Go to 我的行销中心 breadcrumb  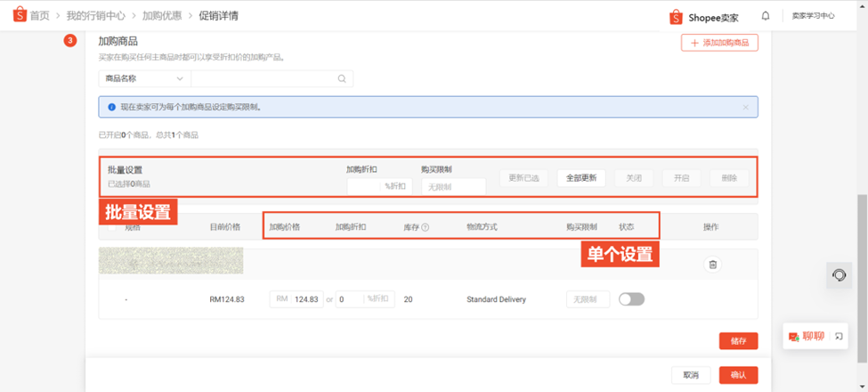pyautogui.click(x=95, y=15)
